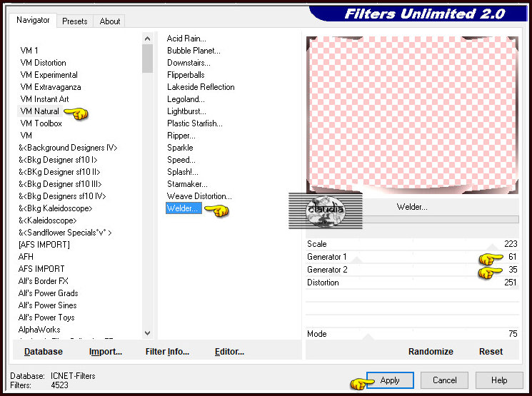532x396 pixels.
Task: Select VM Natural category
Action: point(40,111)
